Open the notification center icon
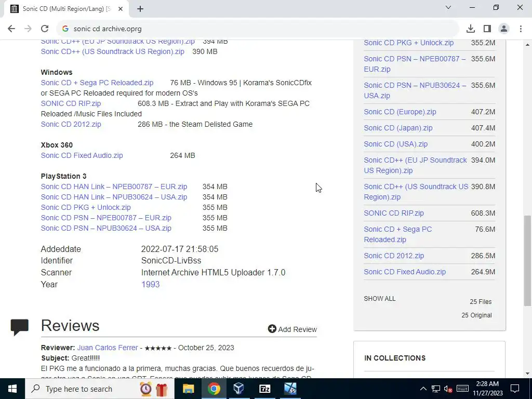Image resolution: width=532 pixels, height=399 pixels. coord(515,389)
